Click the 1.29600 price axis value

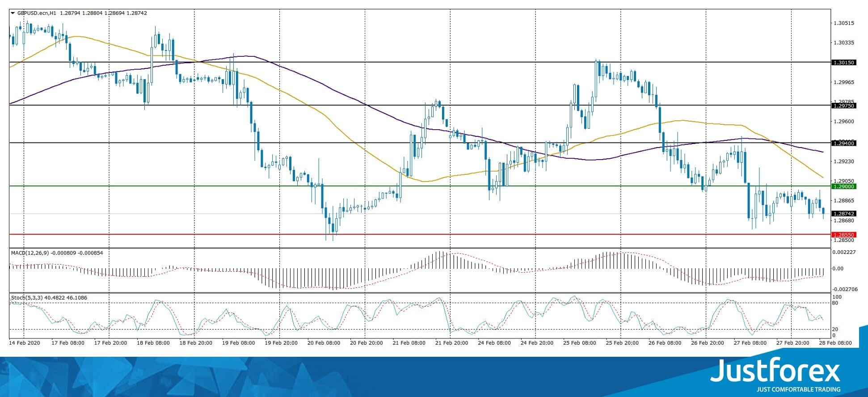click(844, 121)
